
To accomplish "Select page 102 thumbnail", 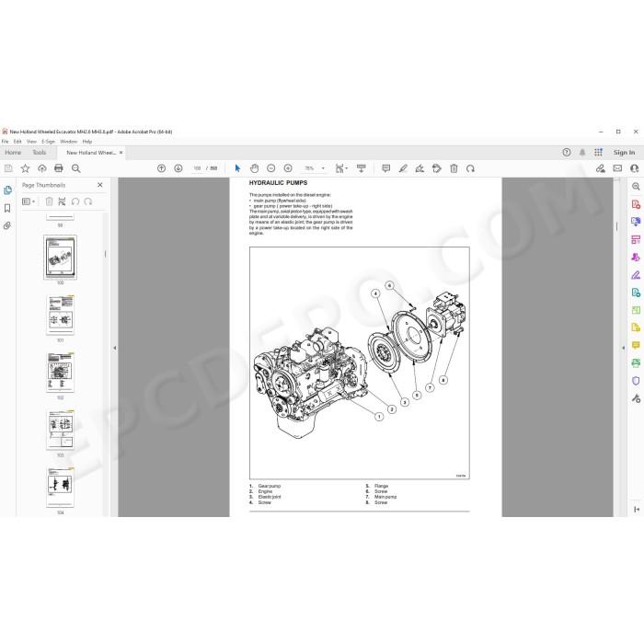I will pyautogui.click(x=61, y=372).
